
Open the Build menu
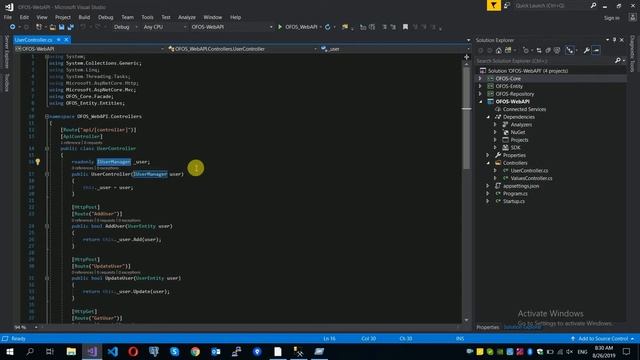[84, 17]
